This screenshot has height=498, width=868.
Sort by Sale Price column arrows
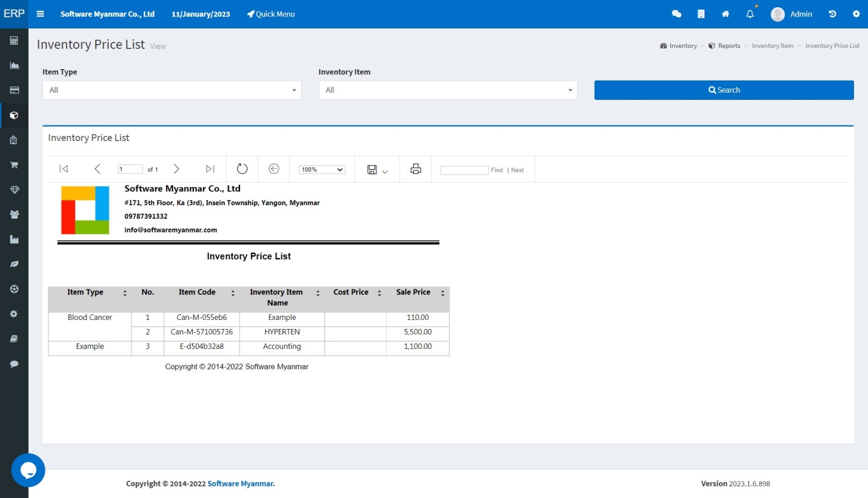(442, 293)
